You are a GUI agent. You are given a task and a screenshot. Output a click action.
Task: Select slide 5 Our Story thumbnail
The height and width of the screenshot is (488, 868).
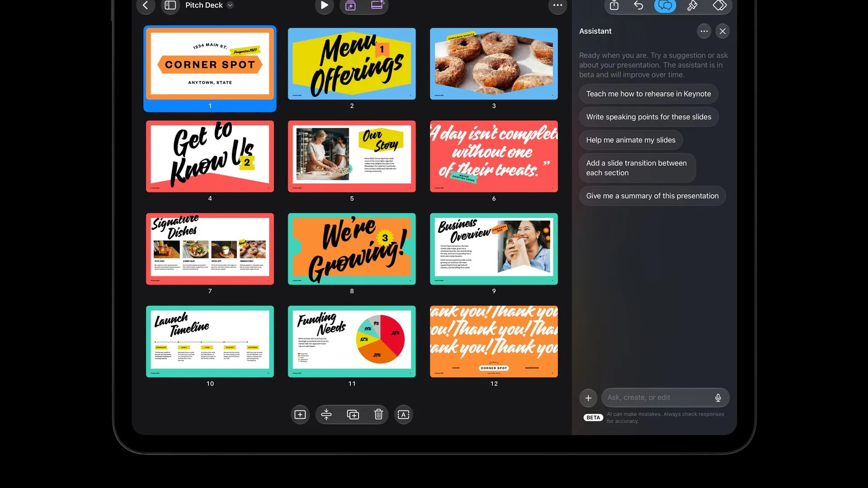coord(352,156)
